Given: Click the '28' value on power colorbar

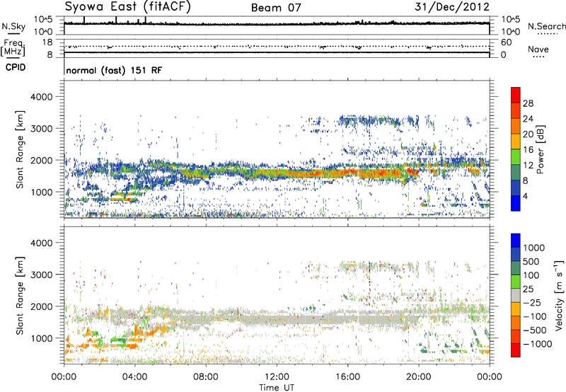Looking at the screenshot, I should pyautogui.click(x=528, y=103).
